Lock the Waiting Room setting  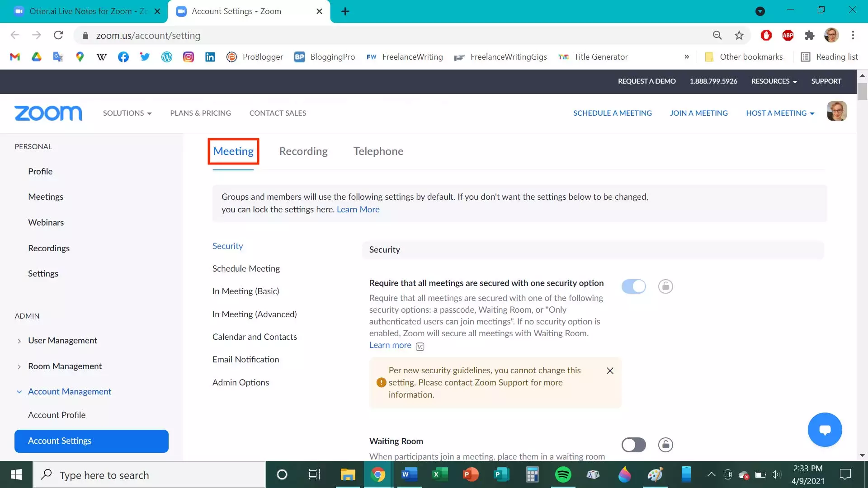coord(665,445)
